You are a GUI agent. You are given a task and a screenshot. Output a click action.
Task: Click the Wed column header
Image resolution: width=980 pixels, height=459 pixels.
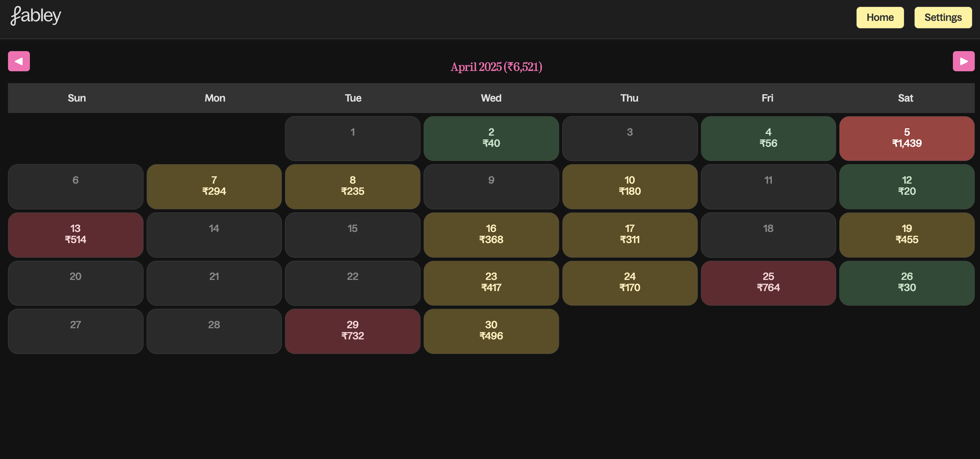point(491,98)
